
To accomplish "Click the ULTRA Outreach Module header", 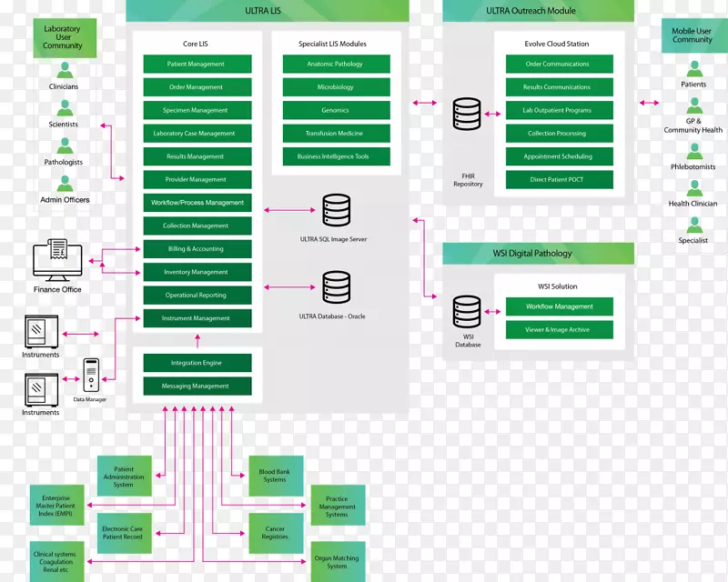I will (538, 11).
